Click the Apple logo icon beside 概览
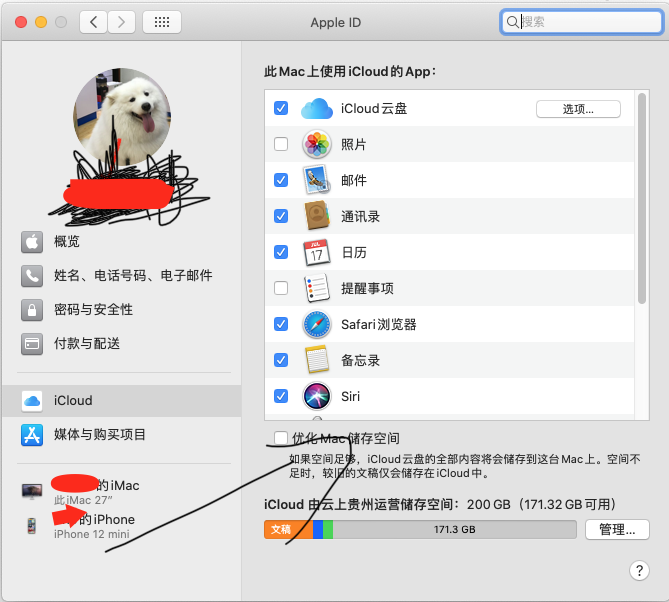Image resolution: width=669 pixels, height=602 pixels. tap(32, 242)
